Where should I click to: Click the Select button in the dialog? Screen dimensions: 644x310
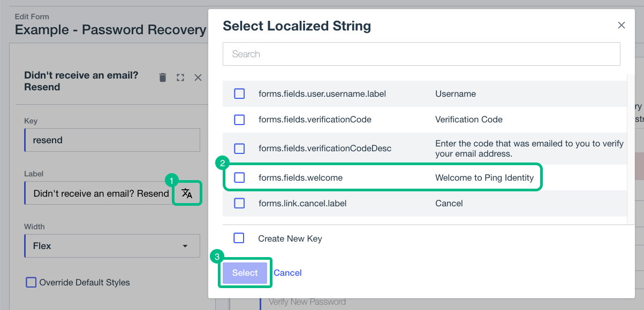(245, 273)
